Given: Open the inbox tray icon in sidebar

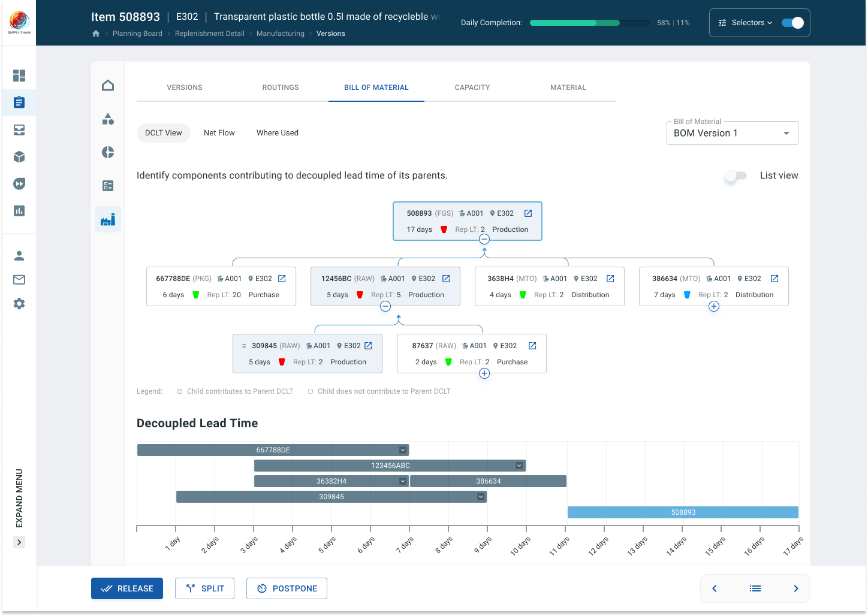Looking at the screenshot, I should [x=19, y=130].
